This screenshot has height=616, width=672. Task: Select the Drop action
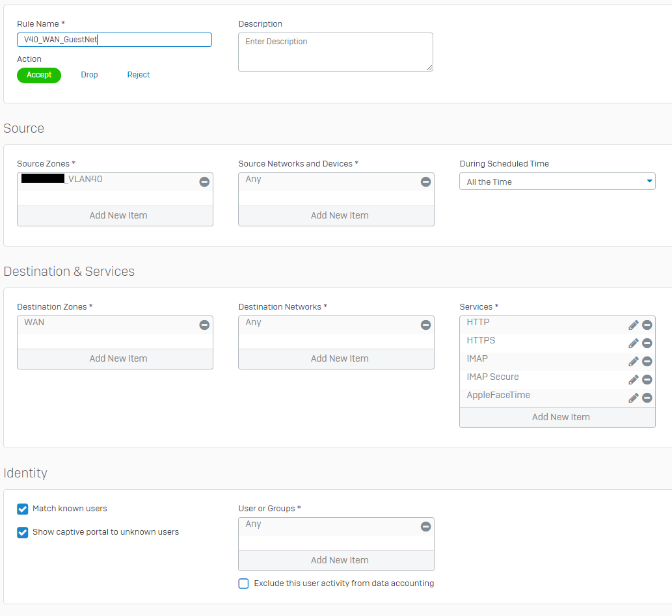click(x=89, y=75)
